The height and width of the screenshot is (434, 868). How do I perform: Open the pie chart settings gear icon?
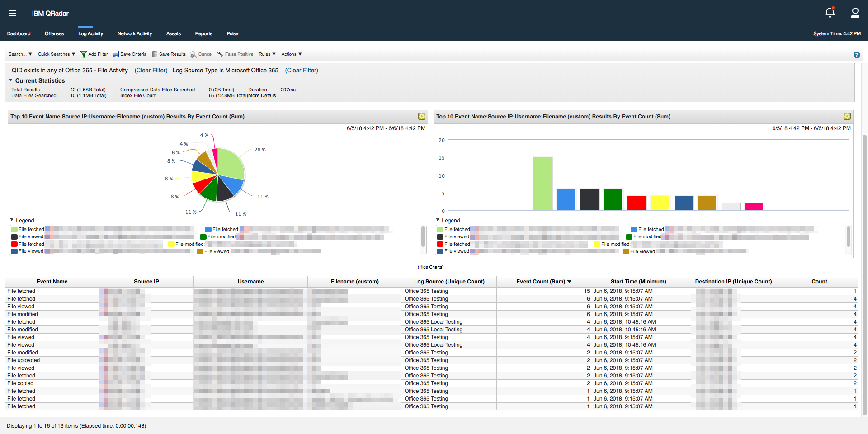pyautogui.click(x=422, y=116)
